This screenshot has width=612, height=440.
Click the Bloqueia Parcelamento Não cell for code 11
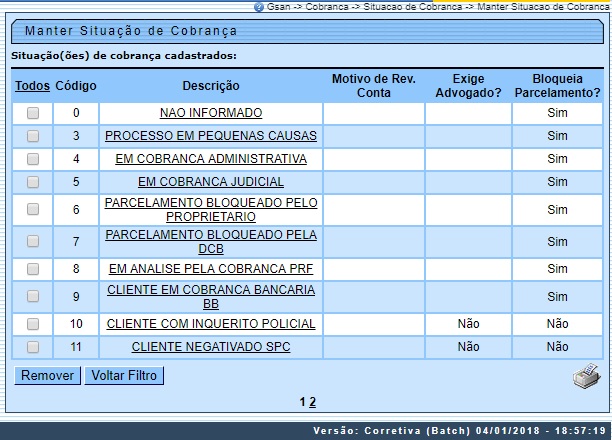pyautogui.click(x=557, y=347)
